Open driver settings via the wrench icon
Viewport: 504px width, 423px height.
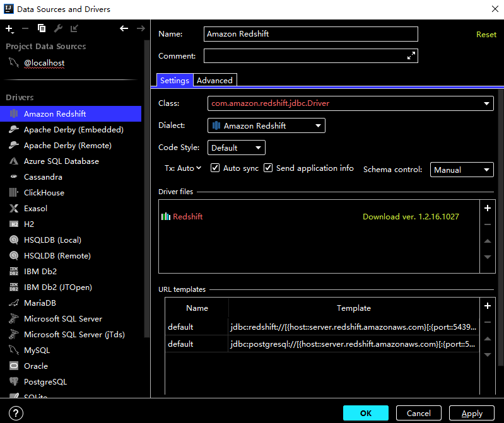(x=58, y=28)
